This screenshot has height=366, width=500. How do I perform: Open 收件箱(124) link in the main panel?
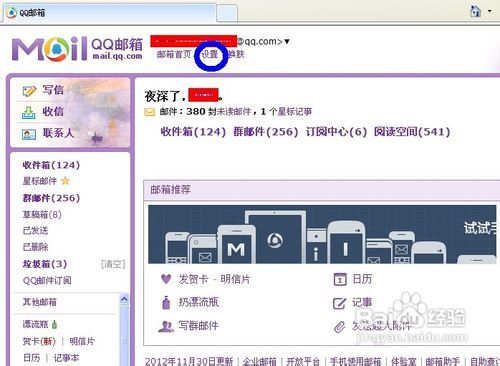coord(193,132)
